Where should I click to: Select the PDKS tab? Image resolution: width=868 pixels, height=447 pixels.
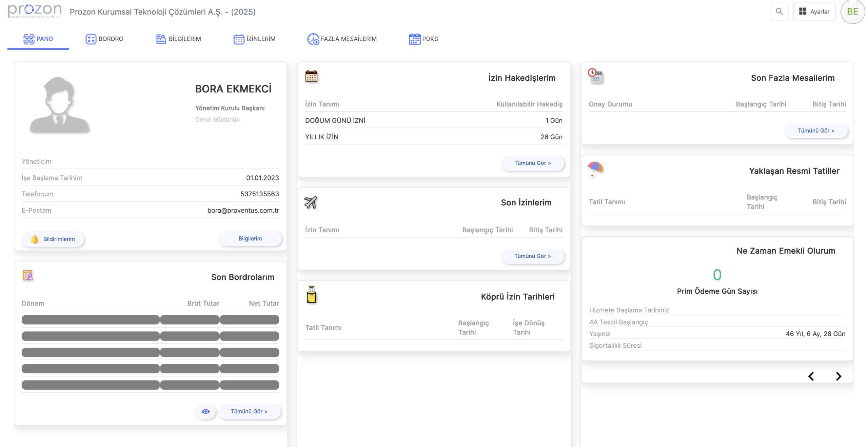click(x=423, y=39)
